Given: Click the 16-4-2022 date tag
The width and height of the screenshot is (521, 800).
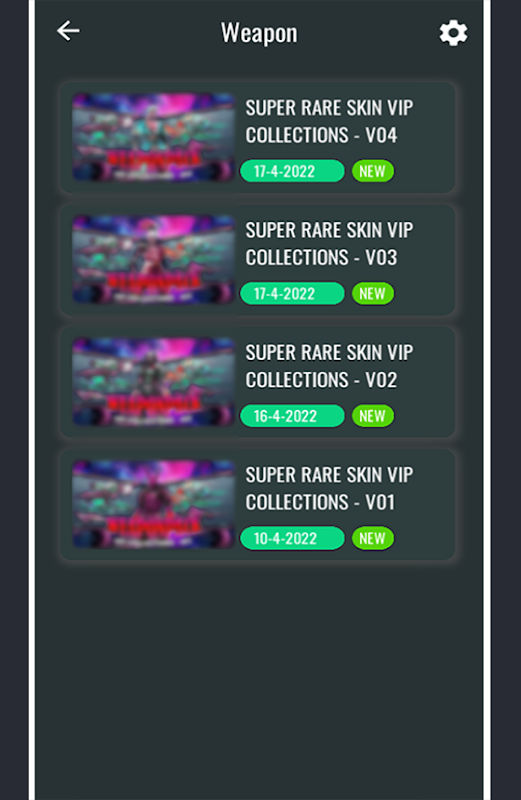Looking at the screenshot, I should pos(292,416).
